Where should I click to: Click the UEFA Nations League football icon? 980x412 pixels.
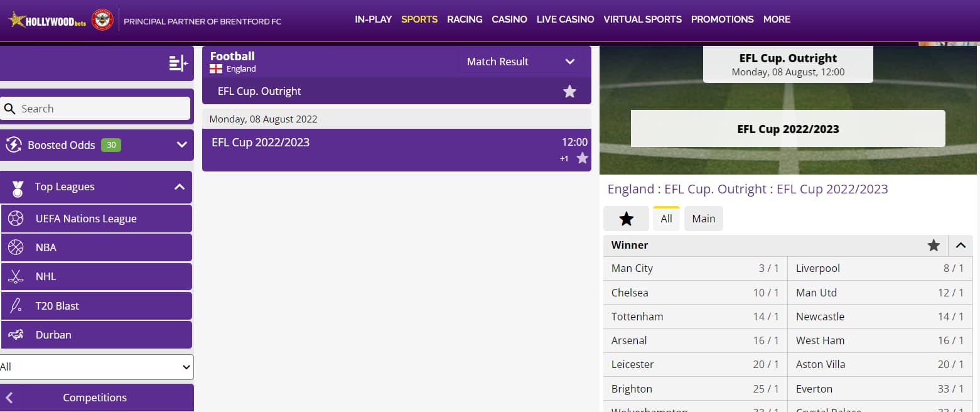coord(16,219)
